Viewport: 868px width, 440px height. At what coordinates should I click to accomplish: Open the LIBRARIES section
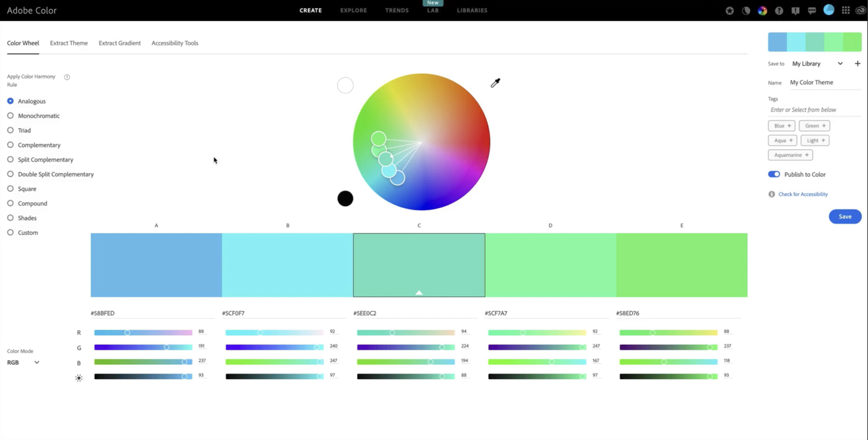click(472, 10)
